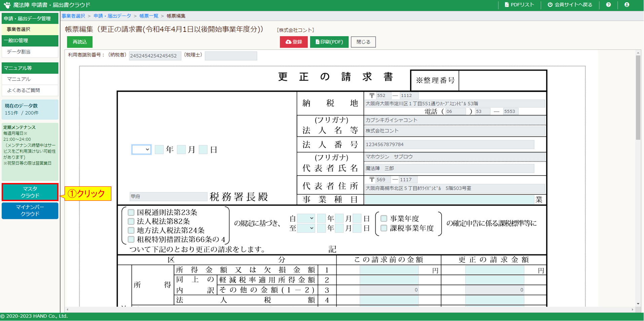Check 法人税法第82条 checkbox
644x321 pixels.
point(131,222)
